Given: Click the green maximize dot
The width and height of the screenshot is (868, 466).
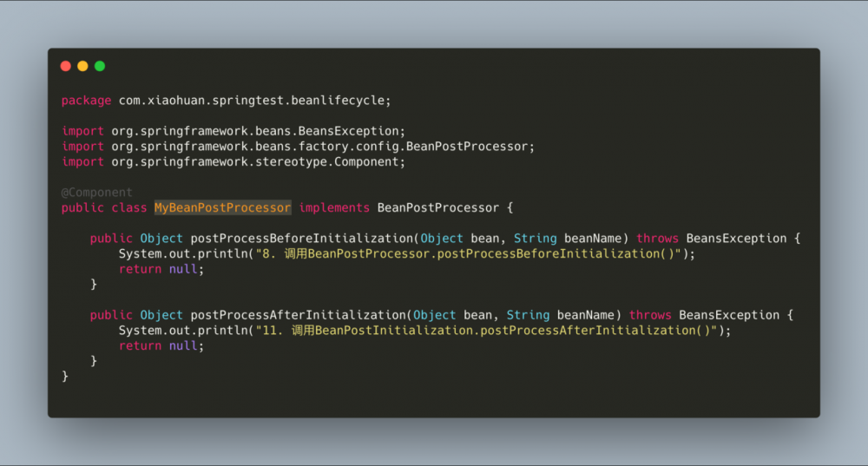Looking at the screenshot, I should (x=100, y=66).
